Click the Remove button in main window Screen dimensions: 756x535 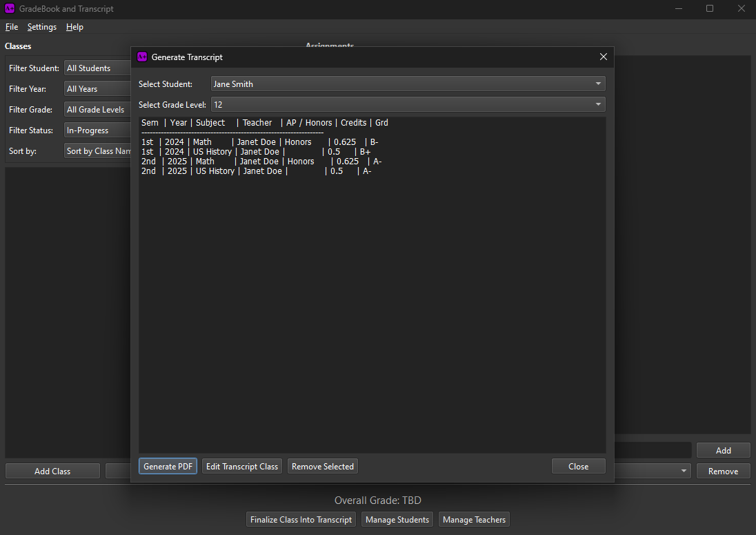(x=723, y=471)
